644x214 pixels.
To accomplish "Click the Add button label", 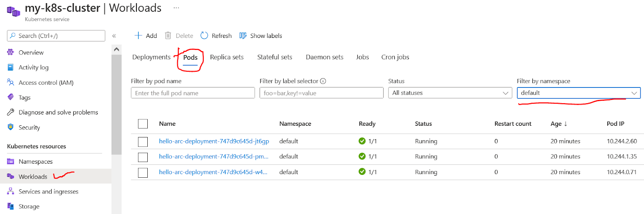I will pyautogui.click(x=151, y=35).
